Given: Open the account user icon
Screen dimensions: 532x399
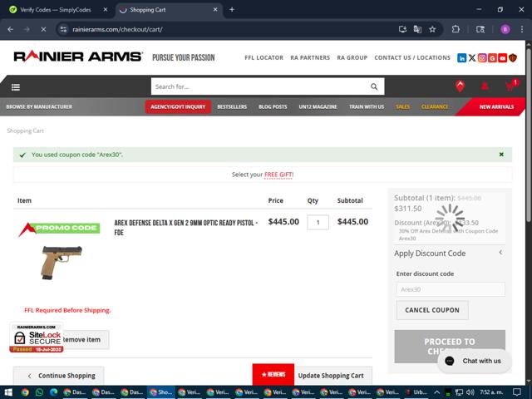Looking at the screenshot, I should click(x=485, y=86).
